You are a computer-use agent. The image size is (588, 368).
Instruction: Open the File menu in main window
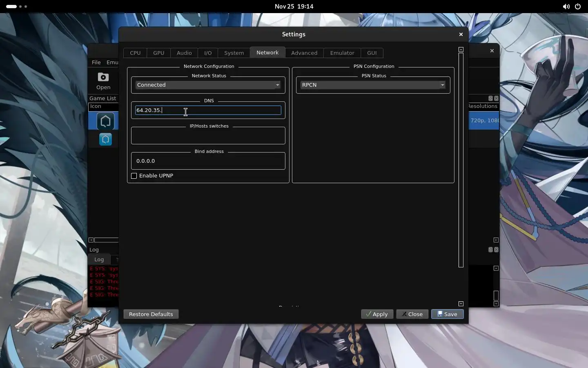(x=96, y=62)
